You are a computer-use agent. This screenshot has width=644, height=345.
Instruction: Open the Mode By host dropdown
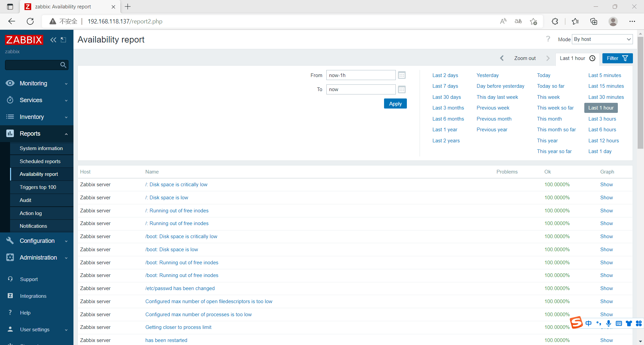click(602, 39)
